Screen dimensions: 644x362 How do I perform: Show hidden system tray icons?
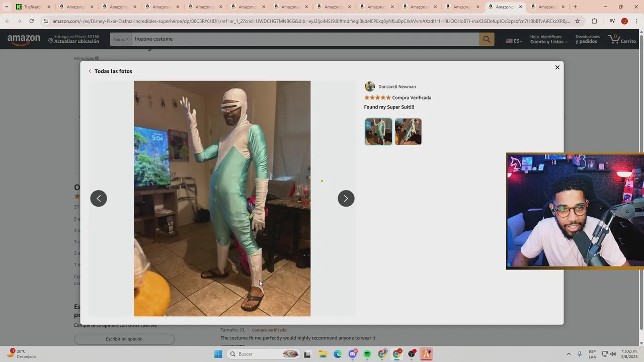[x=569, y=354]
